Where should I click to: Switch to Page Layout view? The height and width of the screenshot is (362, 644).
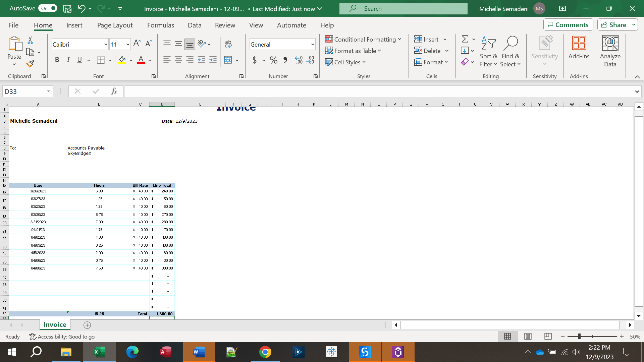pos(528,336)
